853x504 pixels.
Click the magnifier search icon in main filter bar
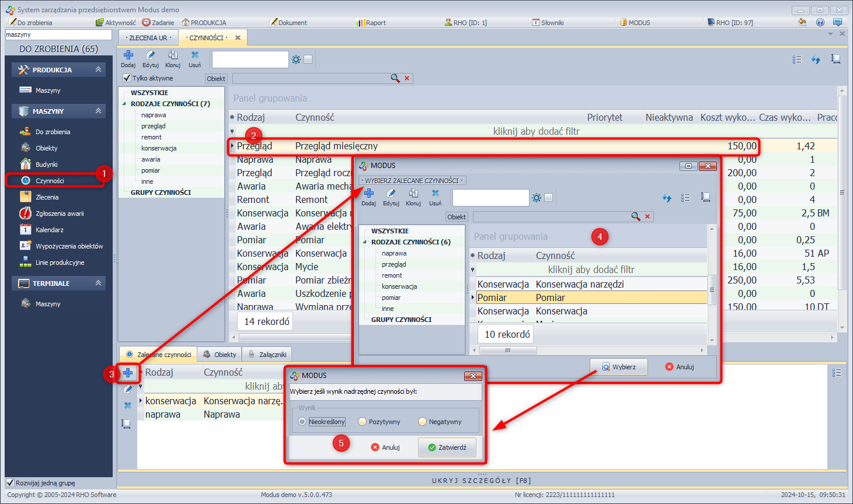coord(395,78)
